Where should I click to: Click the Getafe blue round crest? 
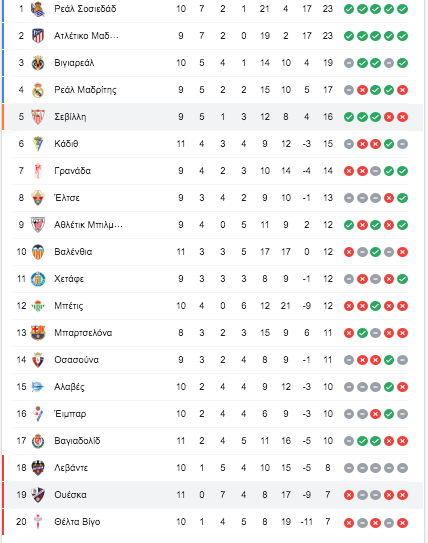[x=38, y=279]
